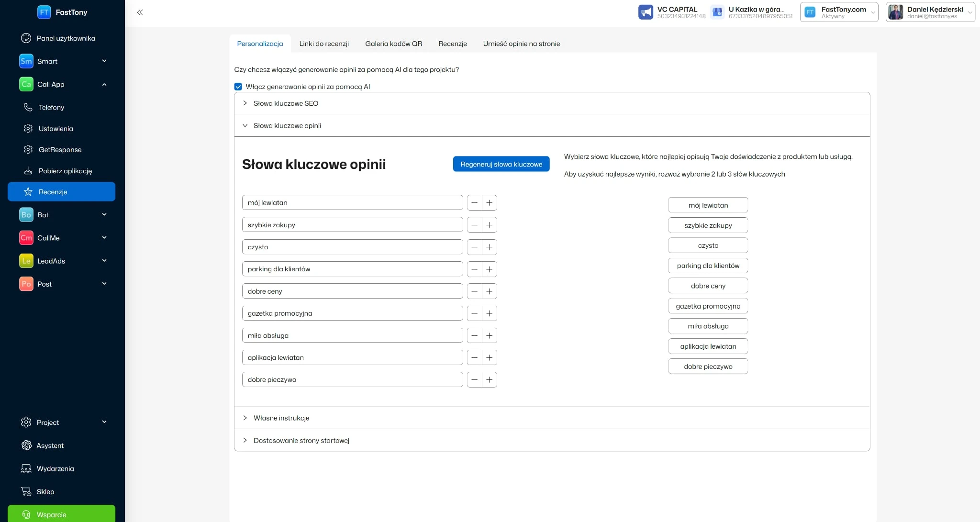Viewport: 980px width, 522px height.
Task: Expand Dostosowanie strony startowej section
Action: (x=552, y=441)
